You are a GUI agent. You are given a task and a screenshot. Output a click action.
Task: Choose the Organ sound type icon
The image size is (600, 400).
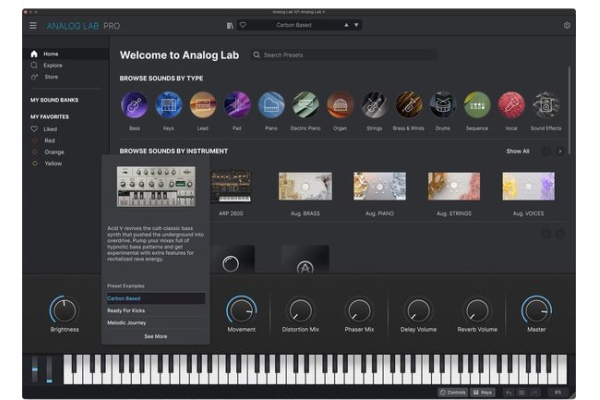[x=340, y=105]
